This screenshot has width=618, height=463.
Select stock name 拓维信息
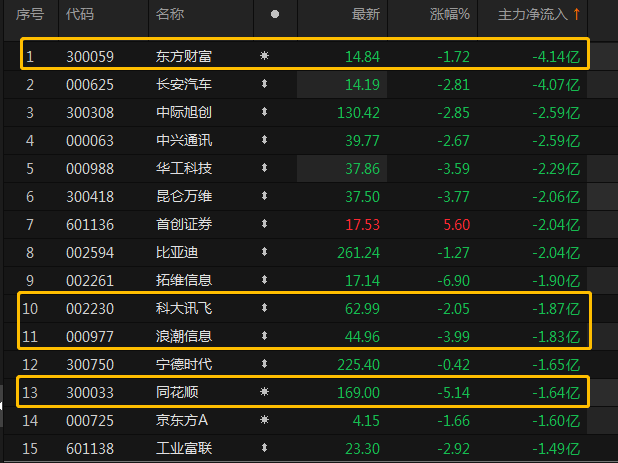[184, 280]
